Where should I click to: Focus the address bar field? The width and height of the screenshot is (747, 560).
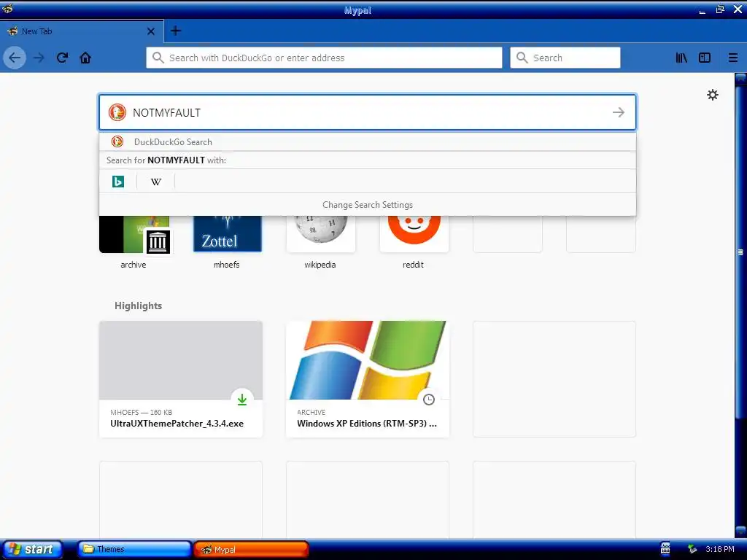pyautogui.click(x=324, y=58)
